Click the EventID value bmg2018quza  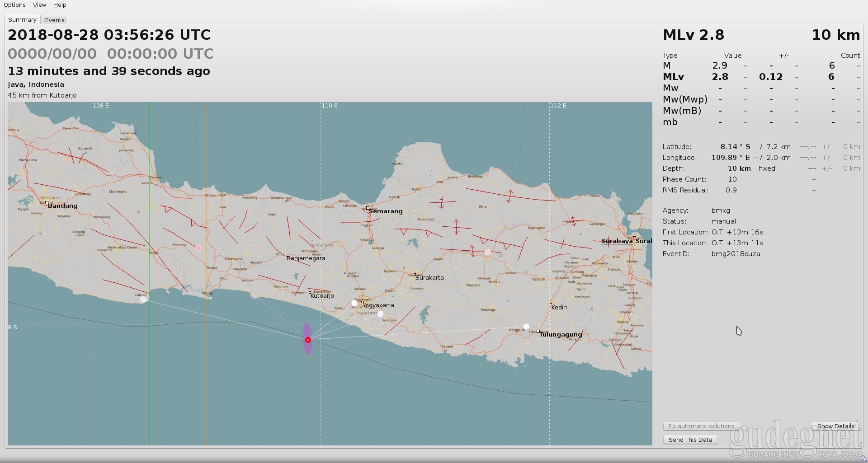coord(736,254)
